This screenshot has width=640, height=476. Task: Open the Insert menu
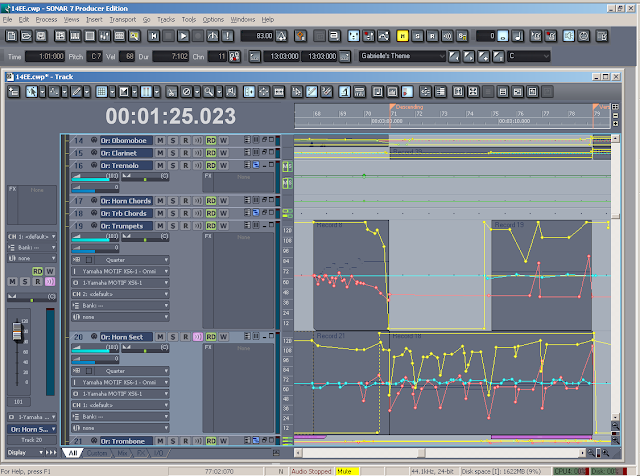(94, 19)
